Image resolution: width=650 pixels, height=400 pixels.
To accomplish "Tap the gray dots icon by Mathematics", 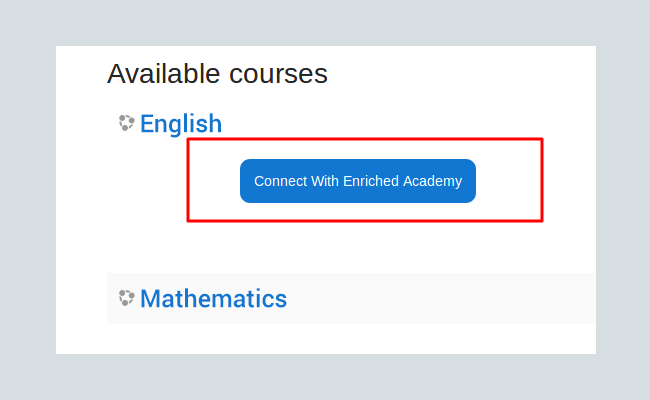I will [126, 298].
